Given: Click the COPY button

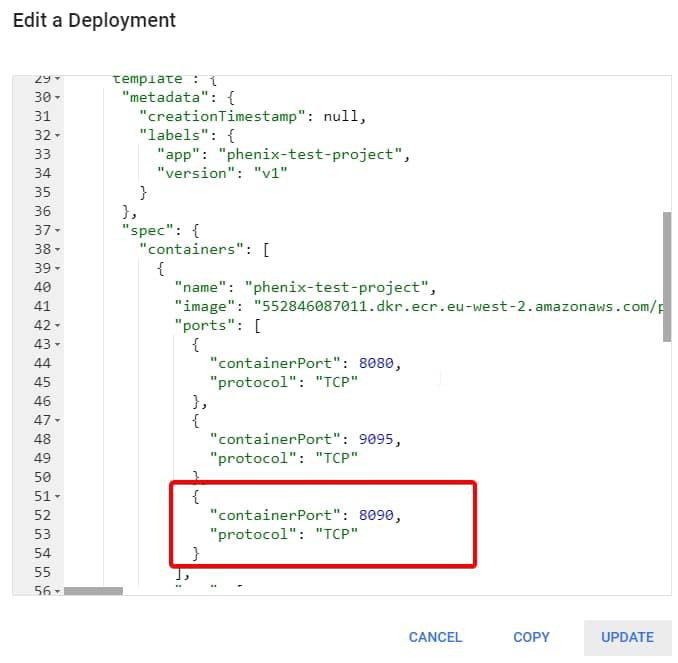Looking at the screenshot, I should (531, 637).
